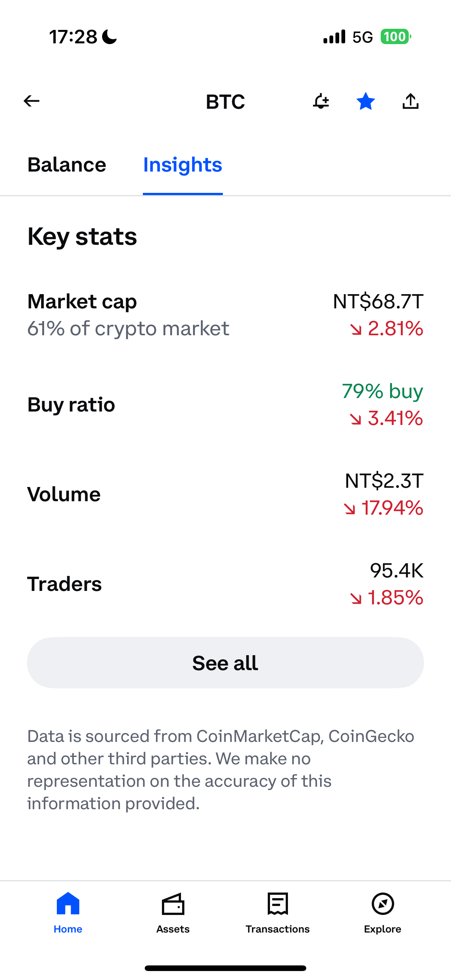Viewport: 451px width, 980px height.
Task: Tap the Buy ratio label
Action: tap(71, 404)
